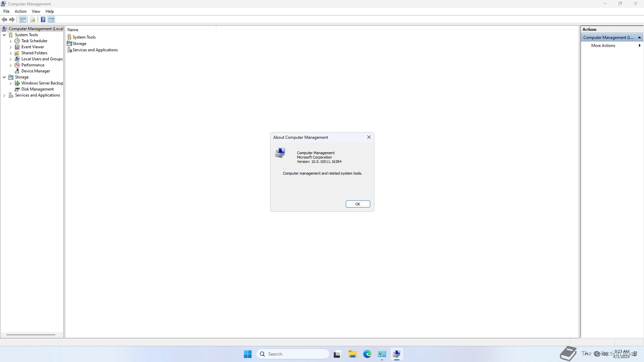
Task: Click the Shared Folders icon in the tree
Action: [x=17, y=53]
